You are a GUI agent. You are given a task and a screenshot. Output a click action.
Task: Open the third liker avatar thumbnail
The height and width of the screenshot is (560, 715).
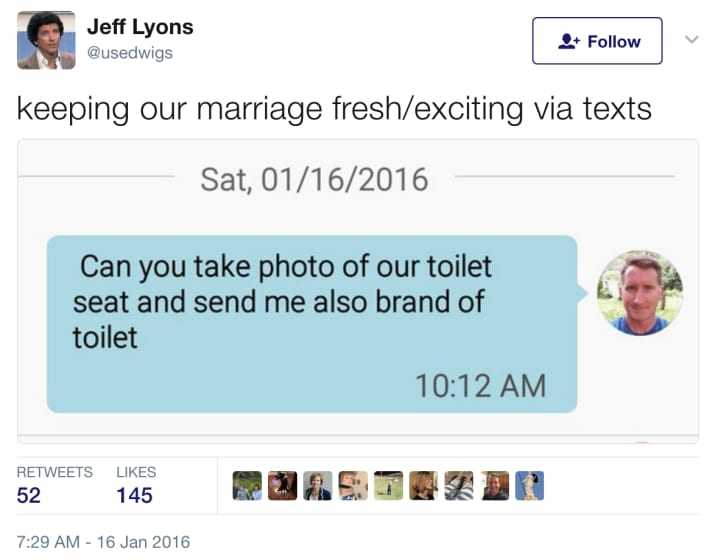pos(318,486)
